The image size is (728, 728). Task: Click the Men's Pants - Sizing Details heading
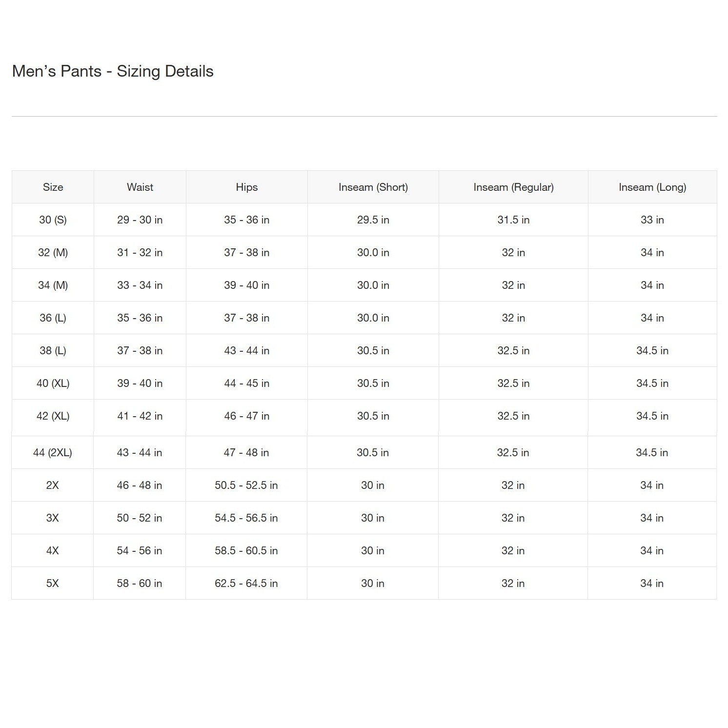(x=113, y=71)
